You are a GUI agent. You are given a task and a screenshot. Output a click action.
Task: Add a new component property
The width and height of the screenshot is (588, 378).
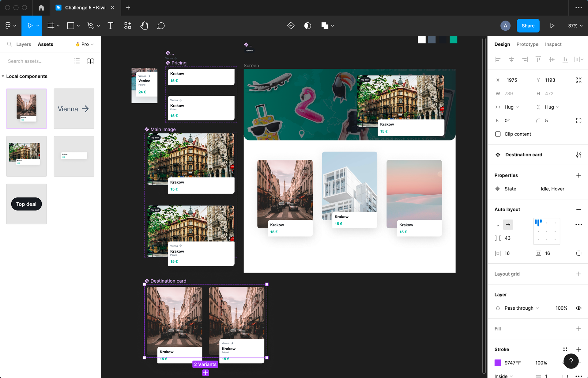[579, 175]
